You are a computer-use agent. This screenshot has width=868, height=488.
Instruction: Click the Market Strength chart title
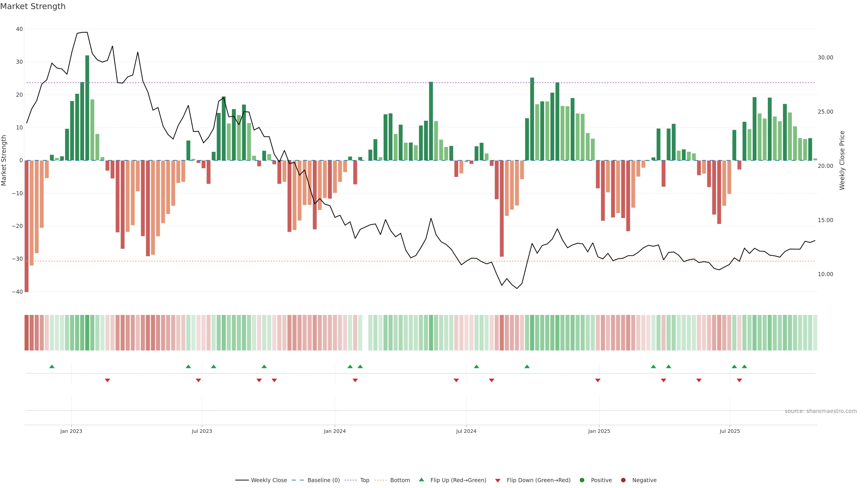pos(33,6)
